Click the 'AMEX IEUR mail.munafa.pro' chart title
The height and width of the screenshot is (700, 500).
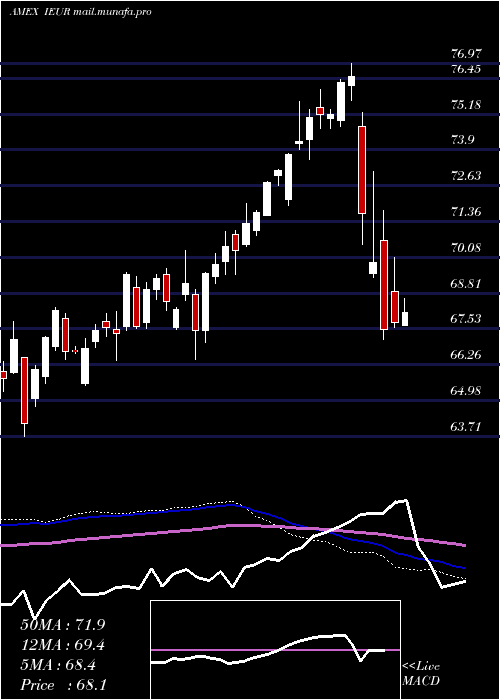pos(80,12)
